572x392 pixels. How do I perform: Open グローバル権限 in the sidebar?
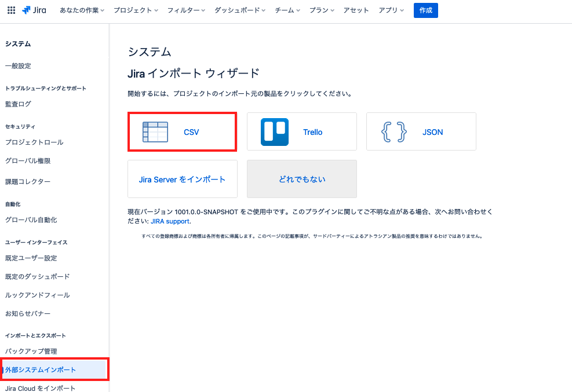(28, 160)
